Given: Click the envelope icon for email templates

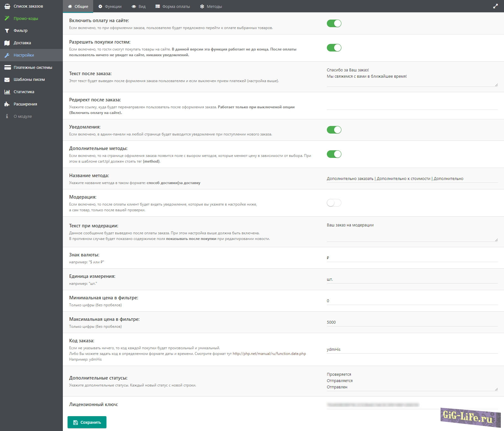Looking at the screenshot, I should 7,80.
